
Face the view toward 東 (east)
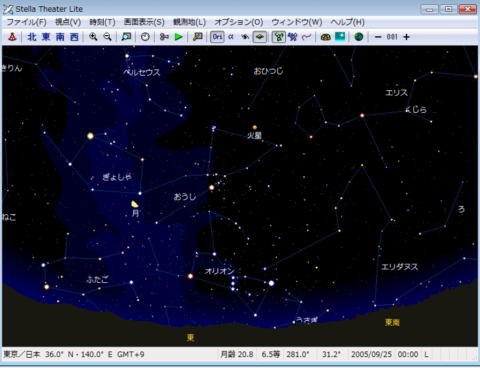tap(46, 37)
